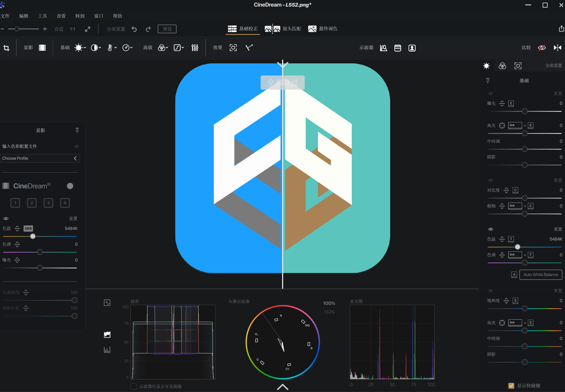Viewport: 565px width, 392px height.
Task: Switch right panel to sun basic icon
Action: point(486,66)
